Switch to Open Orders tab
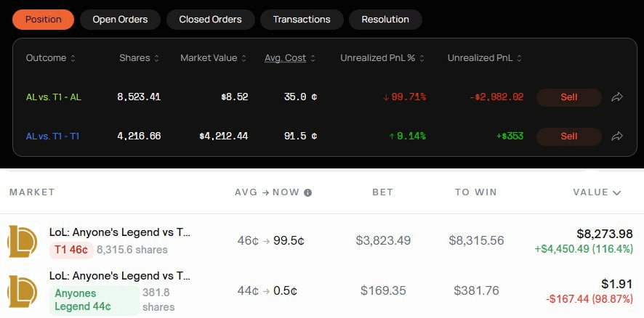Screen dimensions: 644x318 (120, 20)
